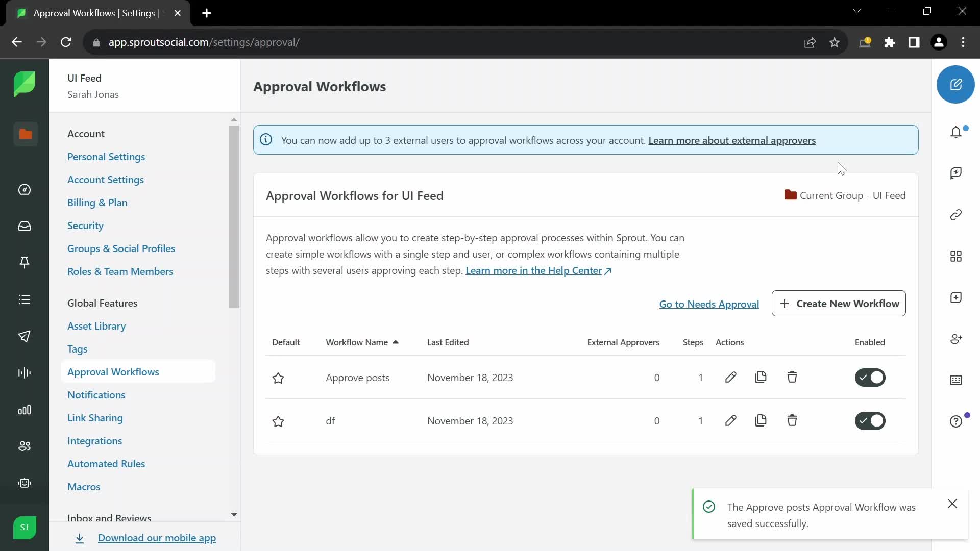This screenshot has width=980, height=551.
Task: Expand the Account settings section
Action: coord(85,133)
